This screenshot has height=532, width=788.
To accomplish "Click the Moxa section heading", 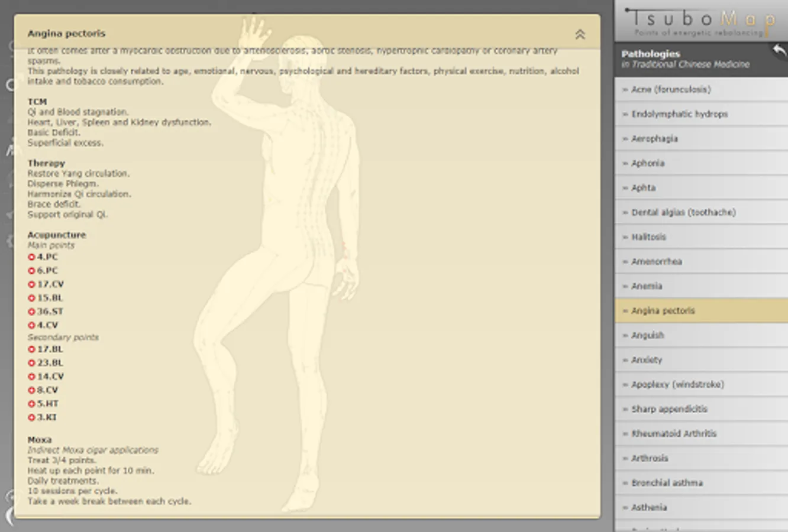I will pyautogui.click(x=40, y=440).
